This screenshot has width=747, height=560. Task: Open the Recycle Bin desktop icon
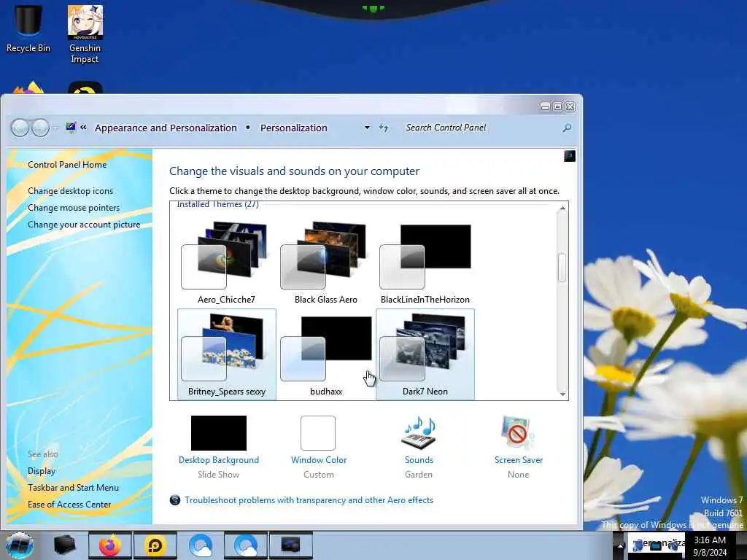coord(28,28)
